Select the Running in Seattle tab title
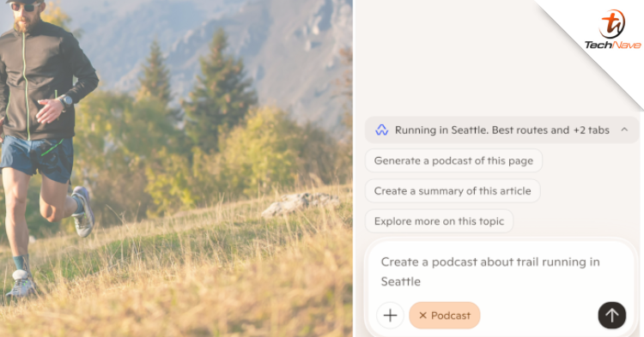Screen dimensions: 644x337 tap(482, 130)
